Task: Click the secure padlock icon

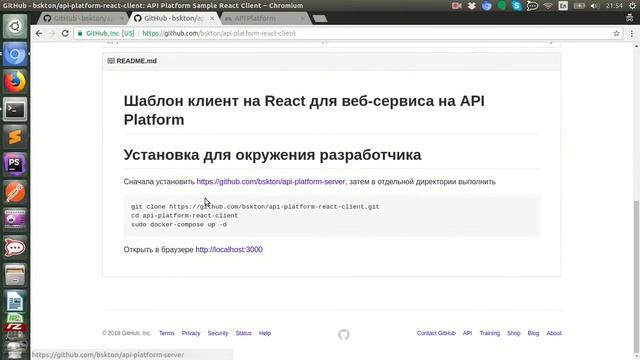Action: tap(80, 33)
